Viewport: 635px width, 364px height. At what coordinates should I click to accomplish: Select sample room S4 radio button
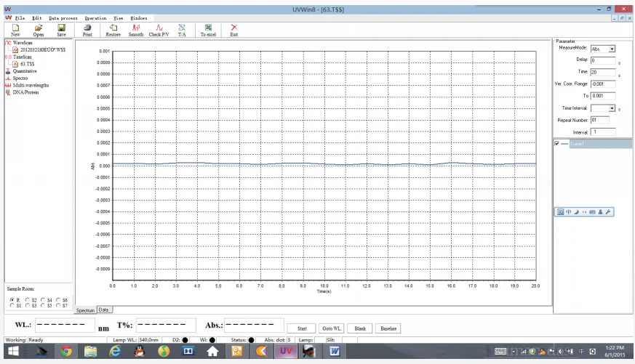(43, 299)
